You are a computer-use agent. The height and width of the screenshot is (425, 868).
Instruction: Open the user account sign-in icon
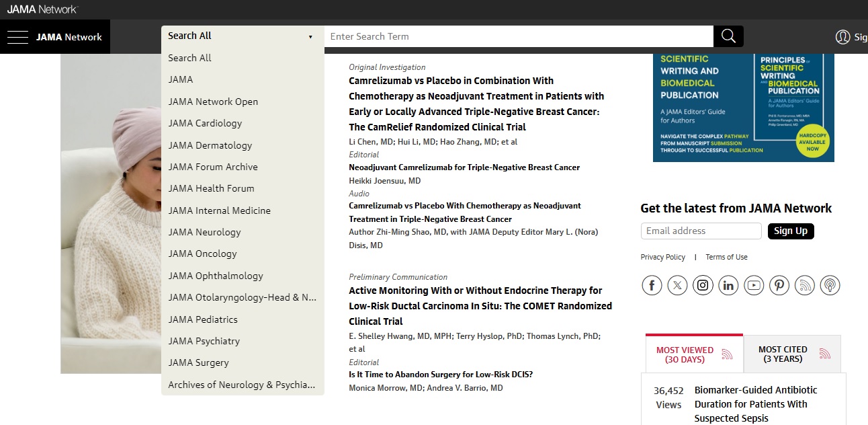(x=842, y=37)
